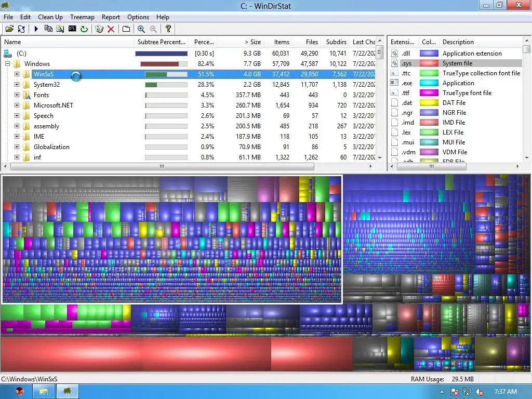This screenshot has height=399, width=532.
Task: Expand the inf folder node
Action: [17, 157]
